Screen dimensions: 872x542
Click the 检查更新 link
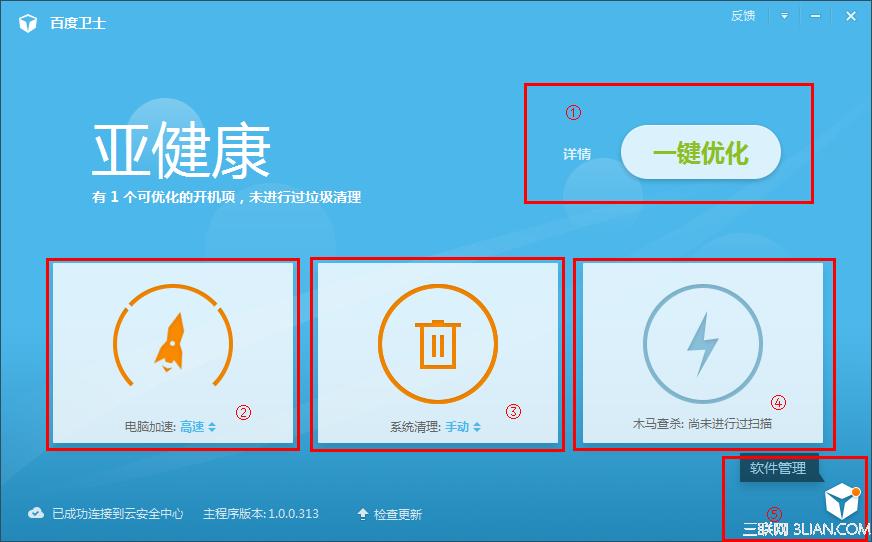(x=398, y=514)
